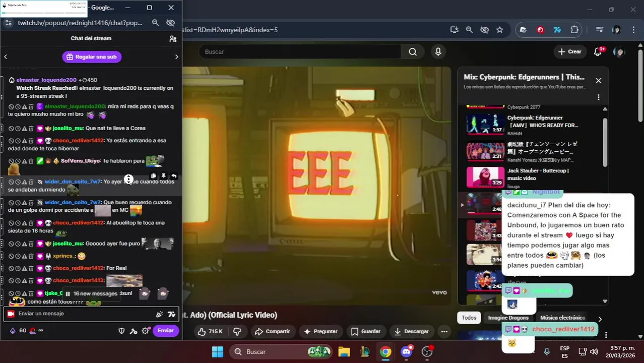The image size is (644, 363).
Task: Delete choco_redliver1412's 'Ya estás entrando' message
Action: tap(31, 141)
